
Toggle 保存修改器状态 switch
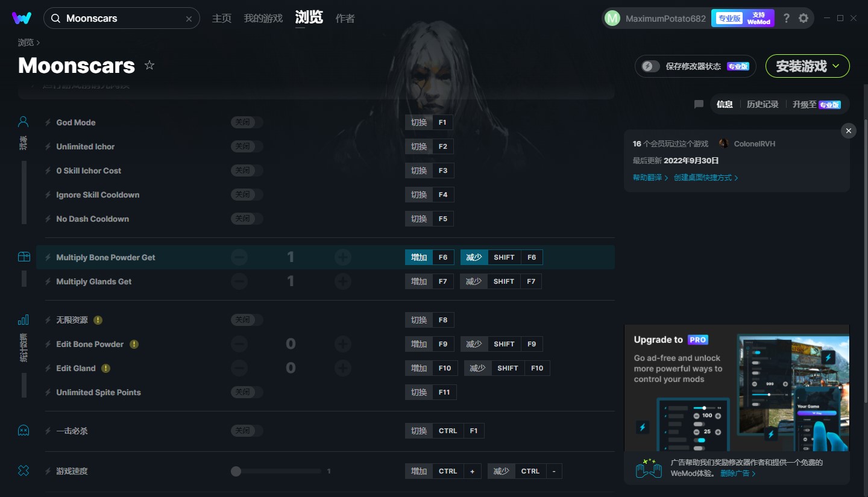tap(651, 66)
